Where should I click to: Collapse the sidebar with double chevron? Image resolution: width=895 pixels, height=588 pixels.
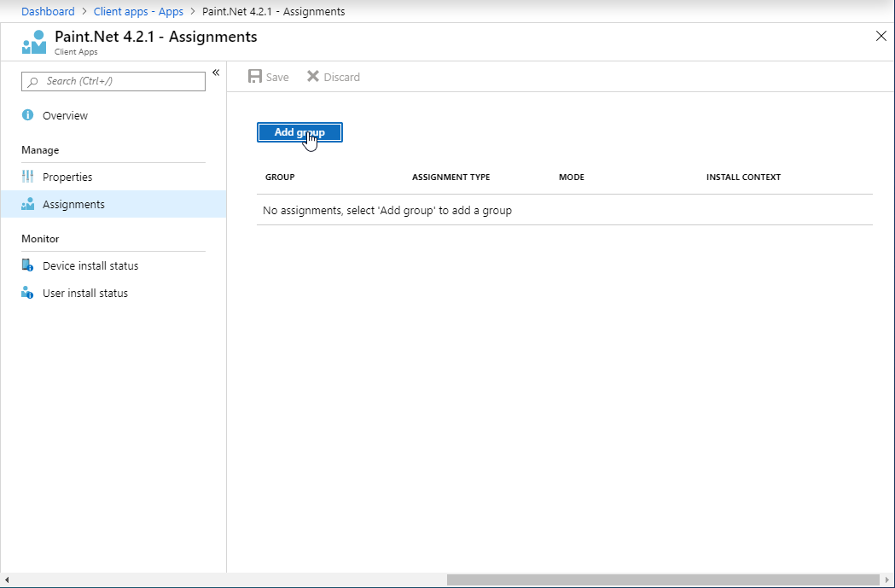click(x=216, y=73)
